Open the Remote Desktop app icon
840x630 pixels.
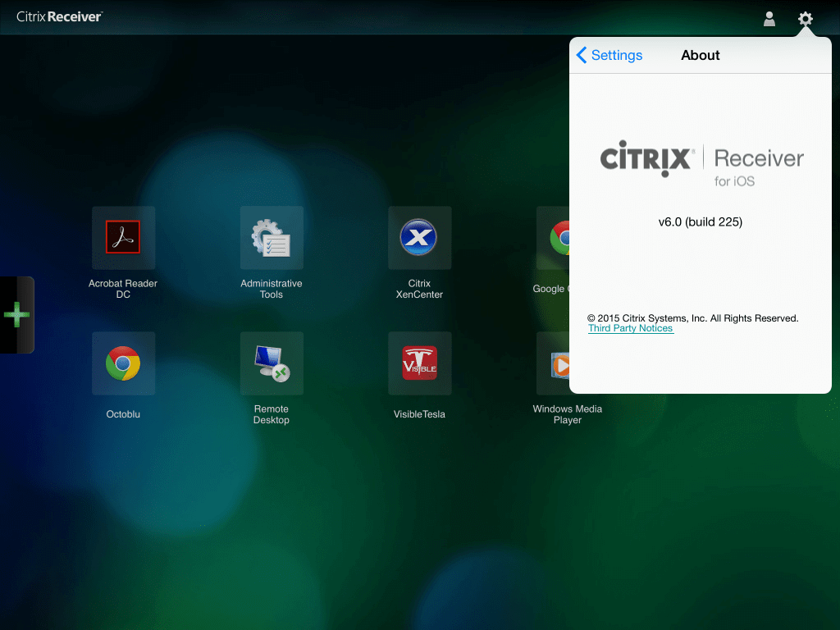272,363
